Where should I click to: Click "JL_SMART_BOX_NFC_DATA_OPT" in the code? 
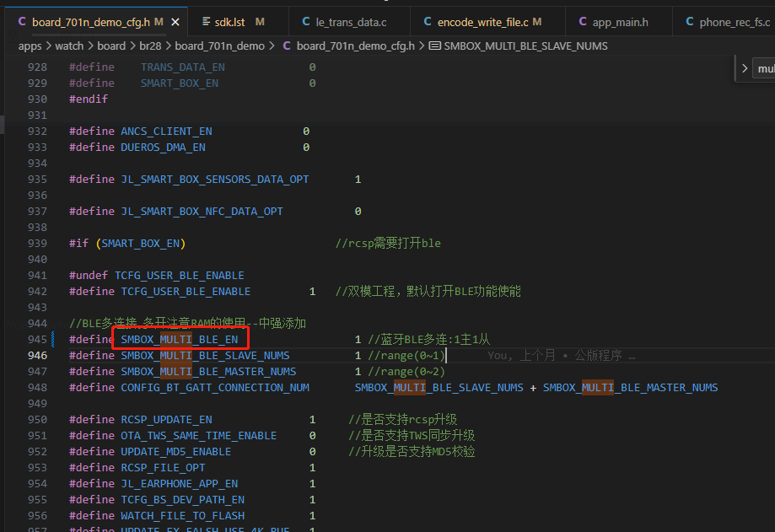click(202, 212)
